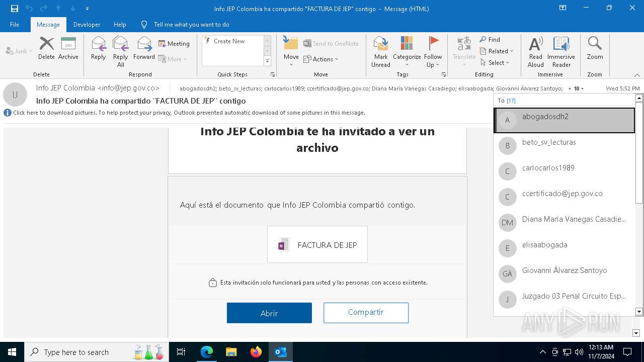644x362 pixels.
Task: Launch Microsoft Edge from the taskbar
Action: pyautogui.click(x=207, y=352)
